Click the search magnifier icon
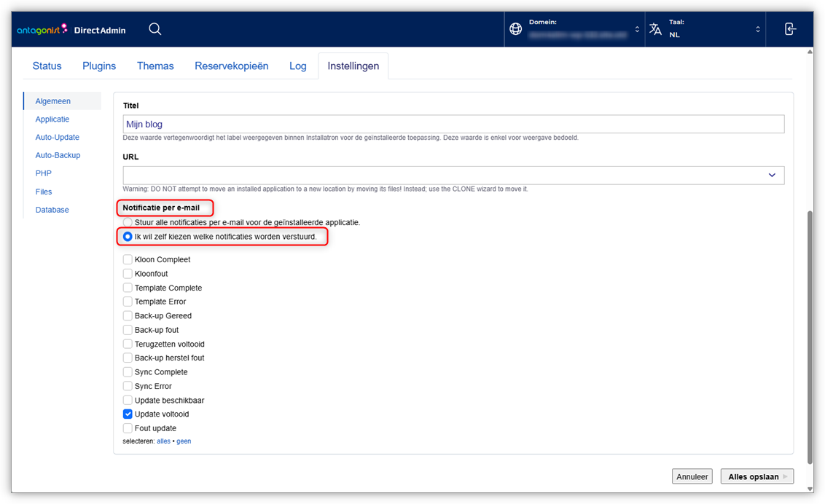Screen dimensions: 825x504 155,29
